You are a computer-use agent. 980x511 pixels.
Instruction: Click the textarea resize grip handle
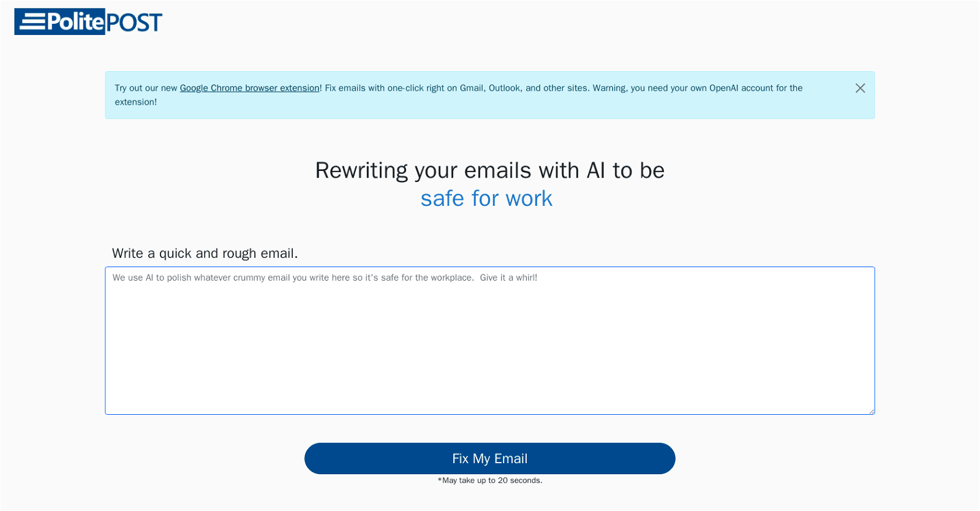click(872, 411)
